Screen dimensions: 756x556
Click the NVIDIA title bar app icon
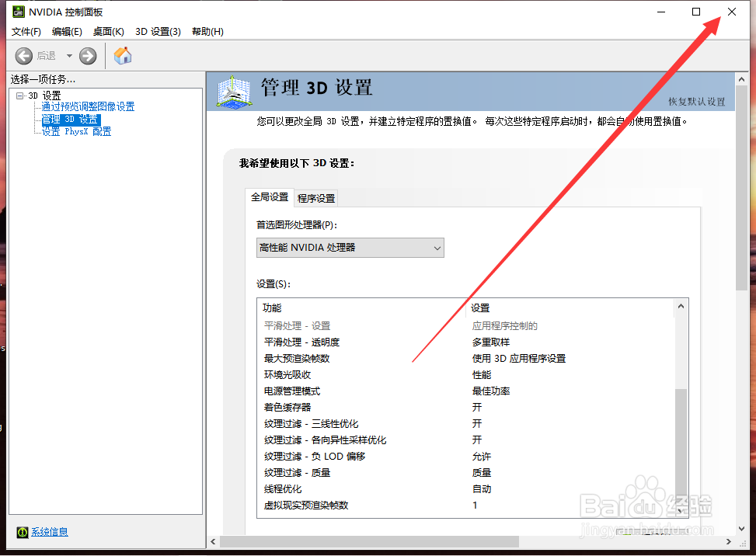(19, 12)
